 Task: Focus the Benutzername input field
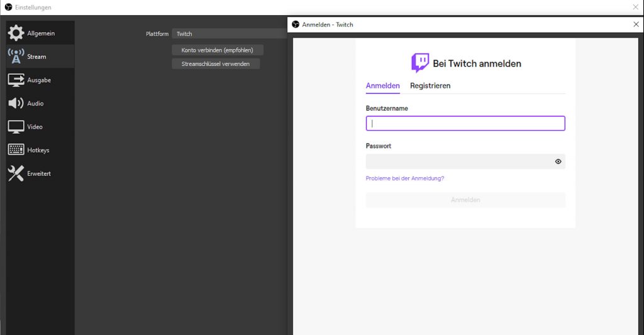tap(465, 123)
